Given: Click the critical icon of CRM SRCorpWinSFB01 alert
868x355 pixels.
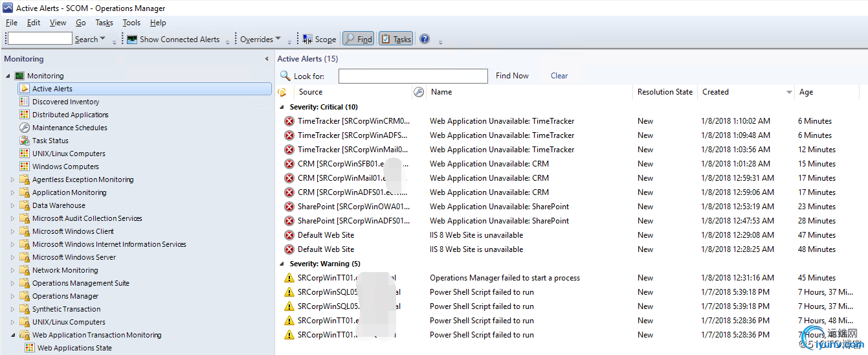Looking at the screenshot, I should pos(289,164).
